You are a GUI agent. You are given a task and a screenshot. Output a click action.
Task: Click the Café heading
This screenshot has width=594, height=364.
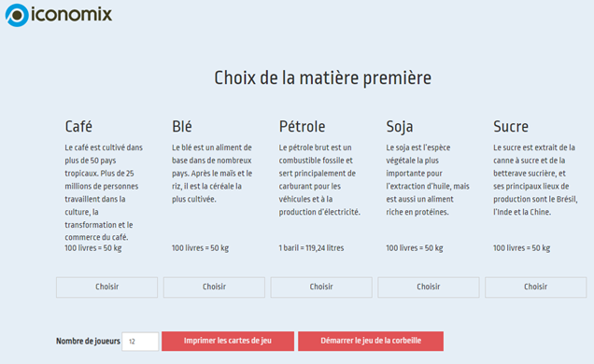pos(78,126)
